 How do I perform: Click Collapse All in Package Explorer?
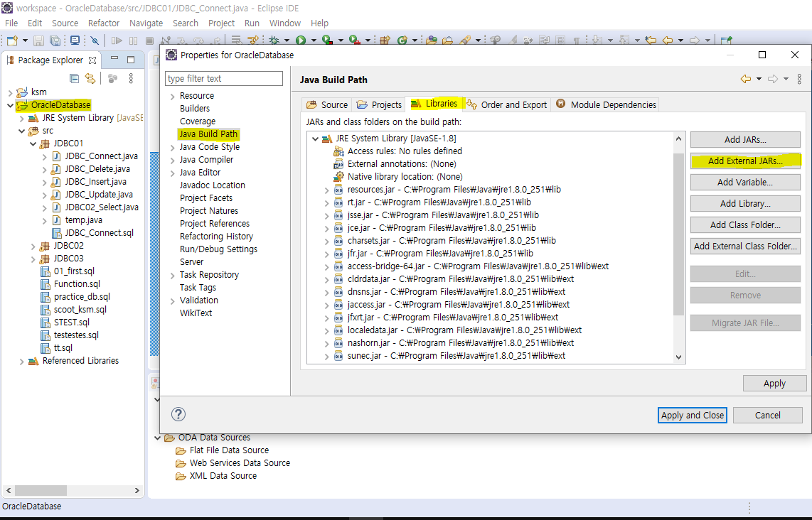point(75,78)
